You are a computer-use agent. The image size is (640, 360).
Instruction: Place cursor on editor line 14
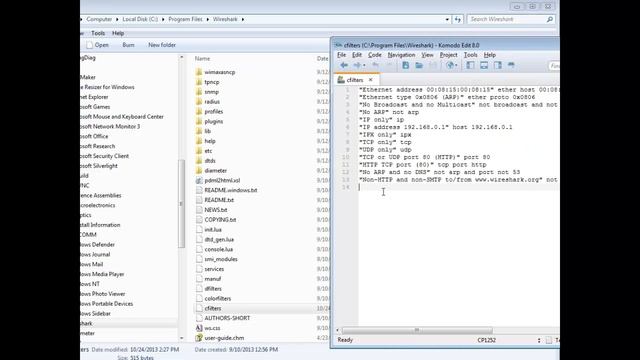click(457, 187)
